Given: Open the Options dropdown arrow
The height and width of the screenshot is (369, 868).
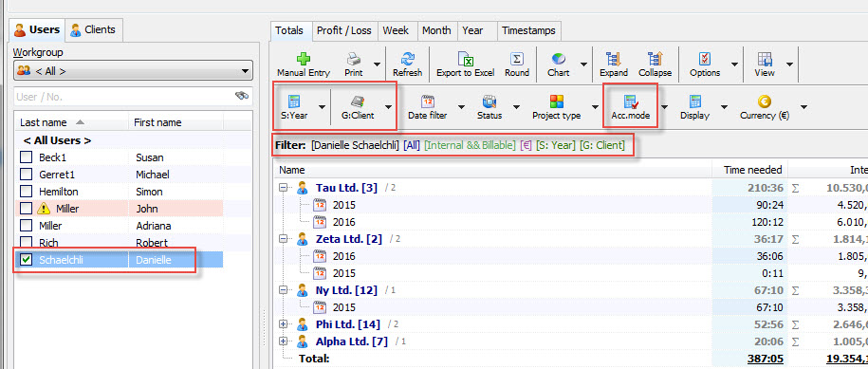Looking at the screenshot, I should 734,65.
